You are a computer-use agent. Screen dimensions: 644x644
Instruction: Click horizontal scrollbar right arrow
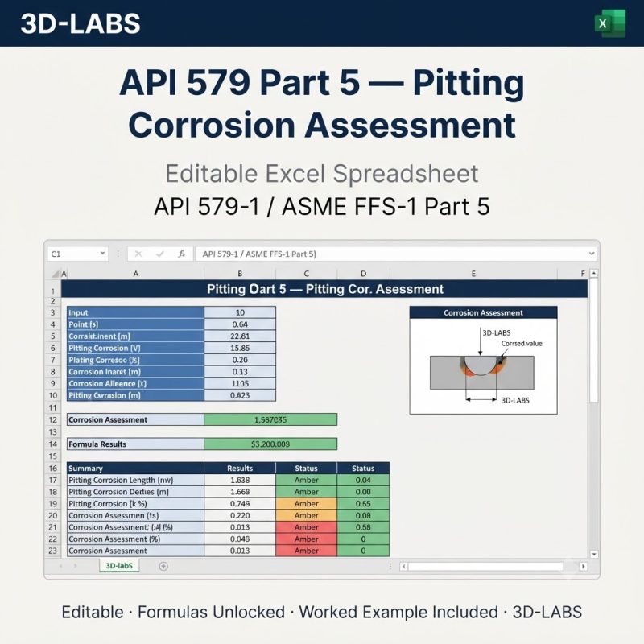tap(583, 567)
